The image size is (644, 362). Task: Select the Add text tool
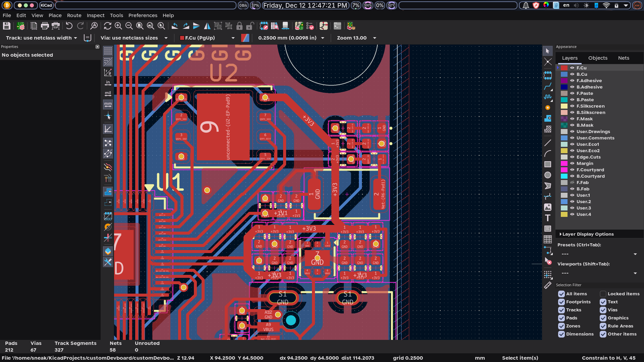tap(547, 218)
